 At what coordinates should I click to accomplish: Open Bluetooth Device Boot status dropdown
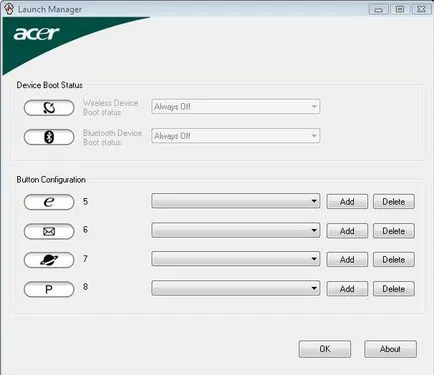click(x=236, y=136)
